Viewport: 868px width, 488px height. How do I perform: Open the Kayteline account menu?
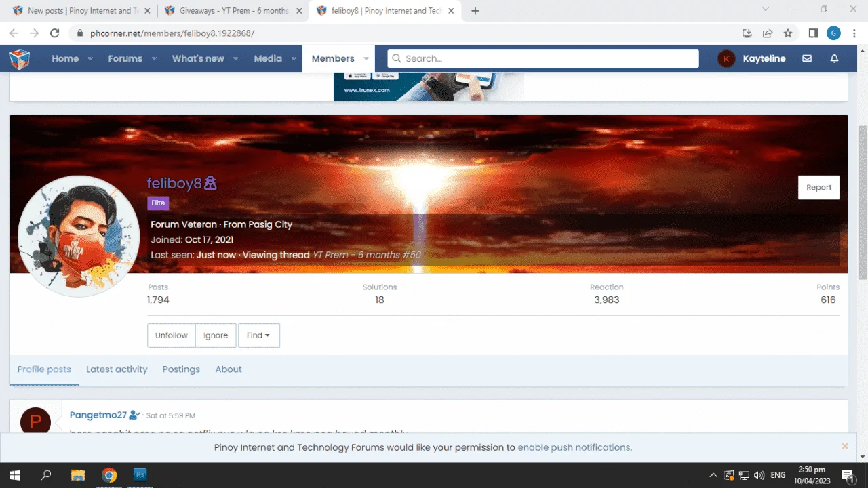(x=752, y=59)
